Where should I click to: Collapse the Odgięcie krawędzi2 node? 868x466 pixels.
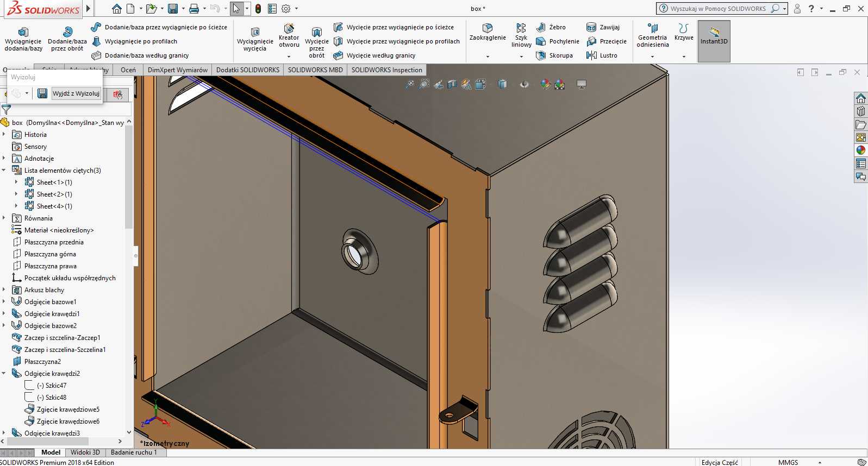click(4, 374)
